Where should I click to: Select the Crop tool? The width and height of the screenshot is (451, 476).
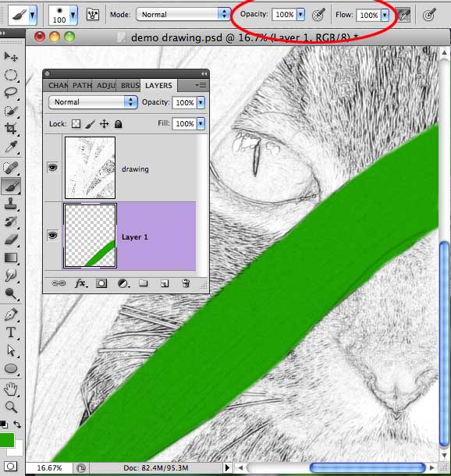point(11,129)
